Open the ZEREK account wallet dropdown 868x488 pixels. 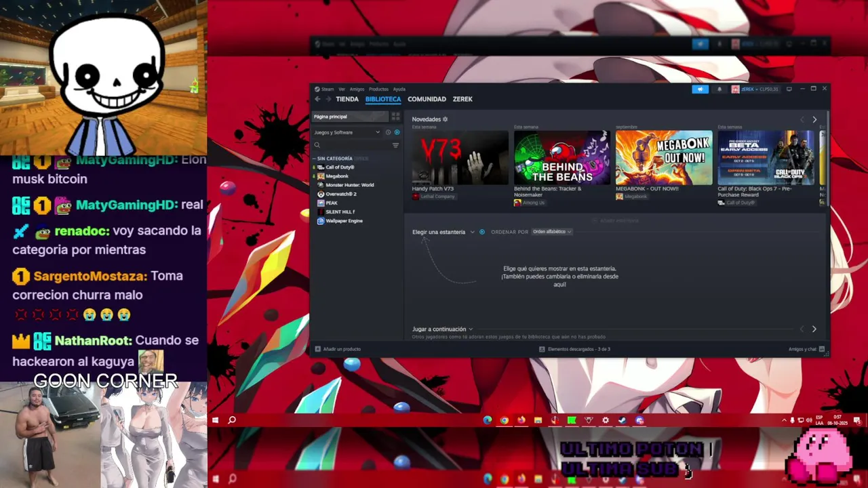pos(755,89)
